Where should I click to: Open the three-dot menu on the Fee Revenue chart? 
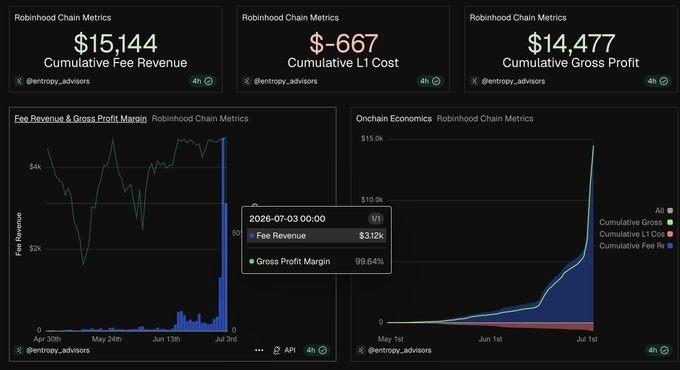259,350
